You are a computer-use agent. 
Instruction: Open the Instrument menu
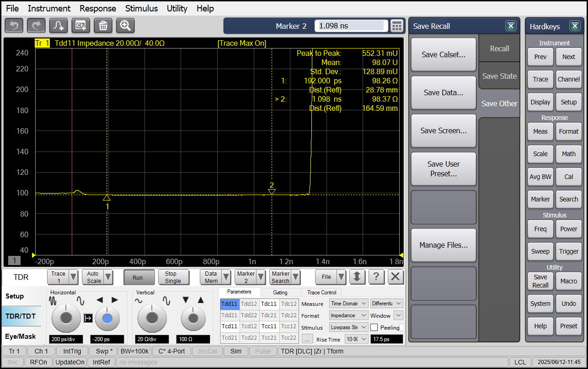[x=49, y=8]
